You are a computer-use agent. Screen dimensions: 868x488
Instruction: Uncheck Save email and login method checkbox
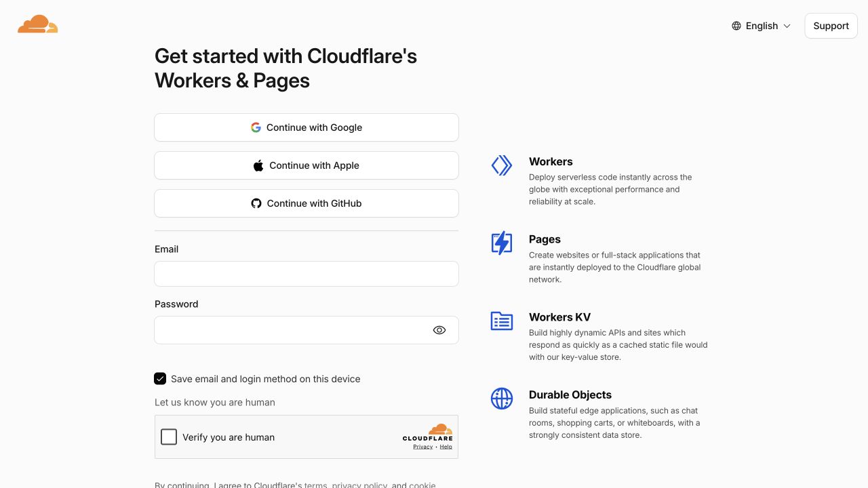tap(160, 379)
